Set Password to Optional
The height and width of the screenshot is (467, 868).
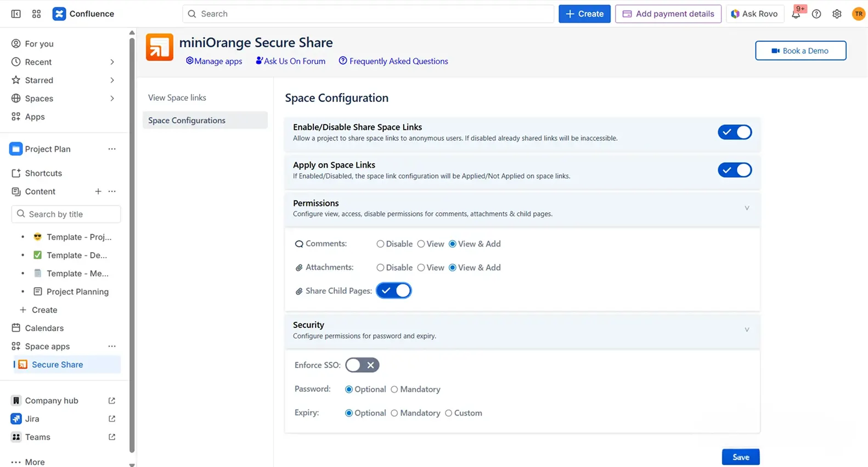[349, 389]
